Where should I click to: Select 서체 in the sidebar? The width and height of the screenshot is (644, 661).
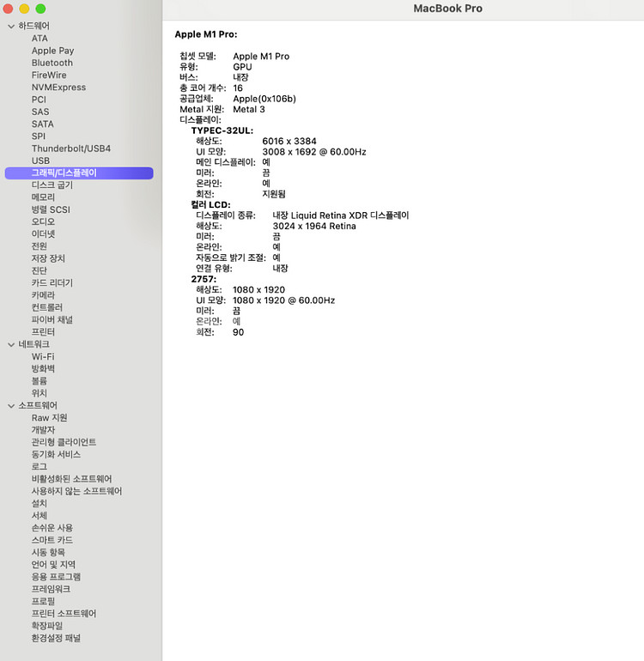pos(39,516)
